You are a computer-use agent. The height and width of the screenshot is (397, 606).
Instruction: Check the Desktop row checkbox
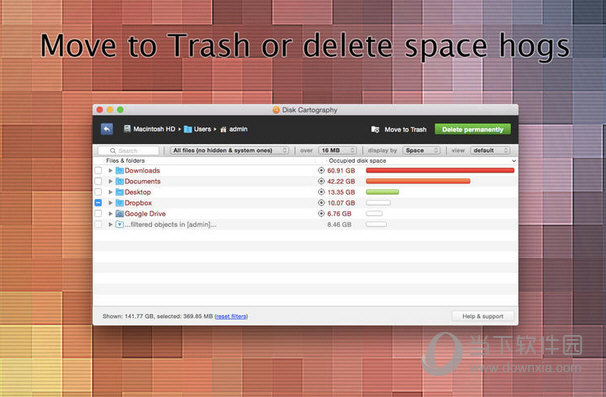[98, 192]
